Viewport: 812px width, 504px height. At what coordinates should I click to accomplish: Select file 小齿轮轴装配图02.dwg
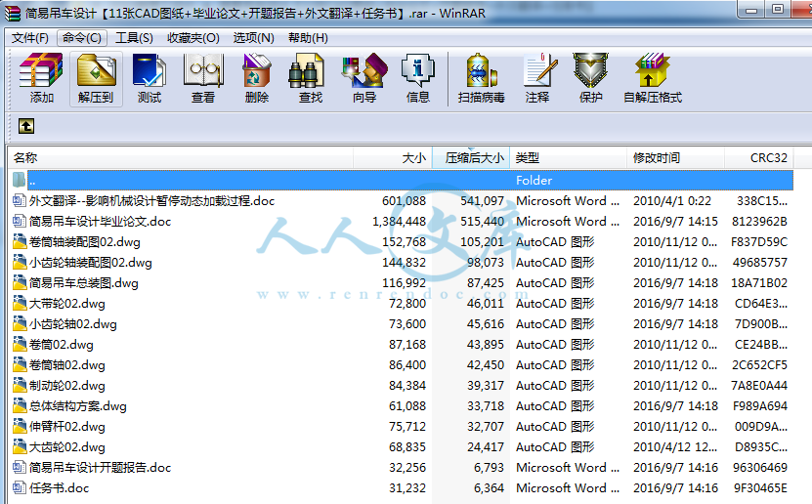91,263
